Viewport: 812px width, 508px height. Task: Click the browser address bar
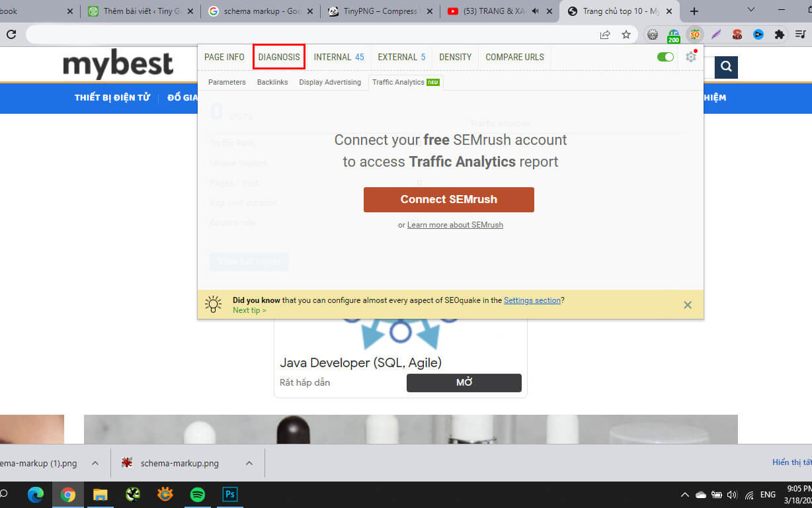(311, 34)
